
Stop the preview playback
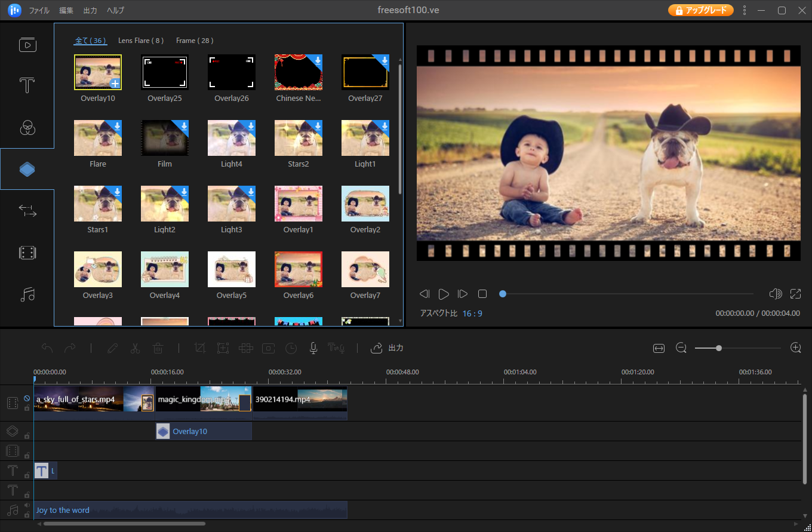pos(482,294)
